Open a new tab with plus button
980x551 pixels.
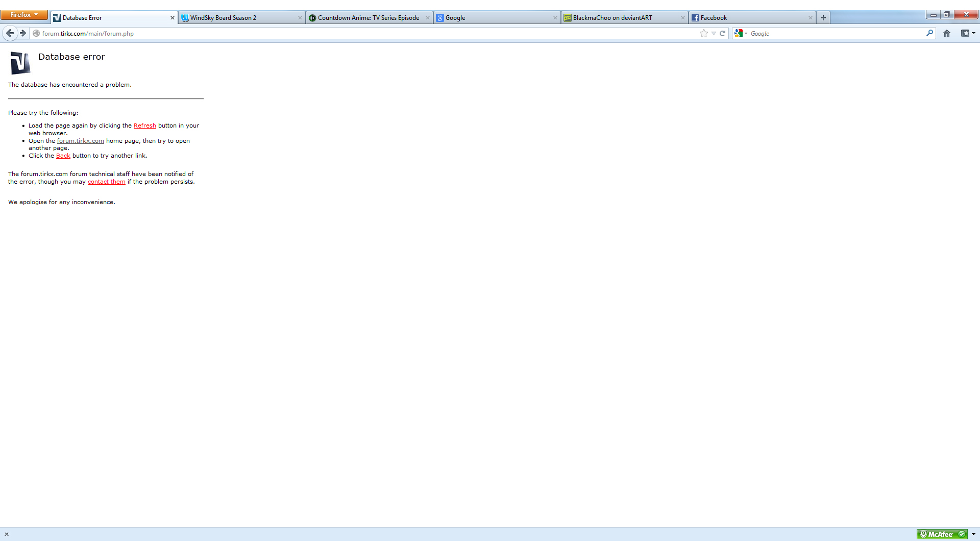click(x=823, y=18)
